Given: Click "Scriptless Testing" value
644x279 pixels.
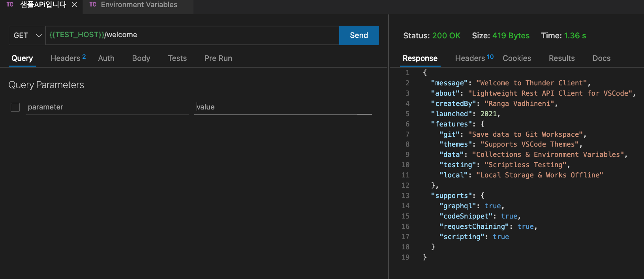Looking at the screenshot, I should click(x=525, y=165).
